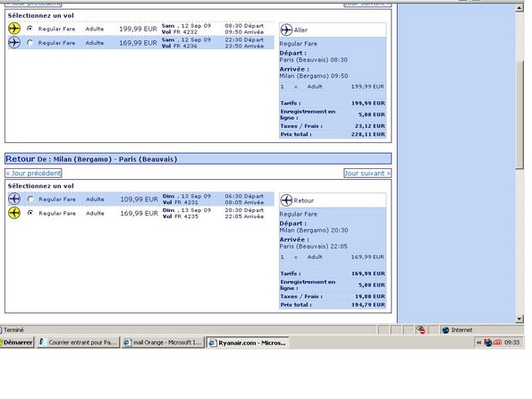Click the 109,99 EUR price in flight list
This screenshot has width=532, height=399.
click(x=139, y=199)
